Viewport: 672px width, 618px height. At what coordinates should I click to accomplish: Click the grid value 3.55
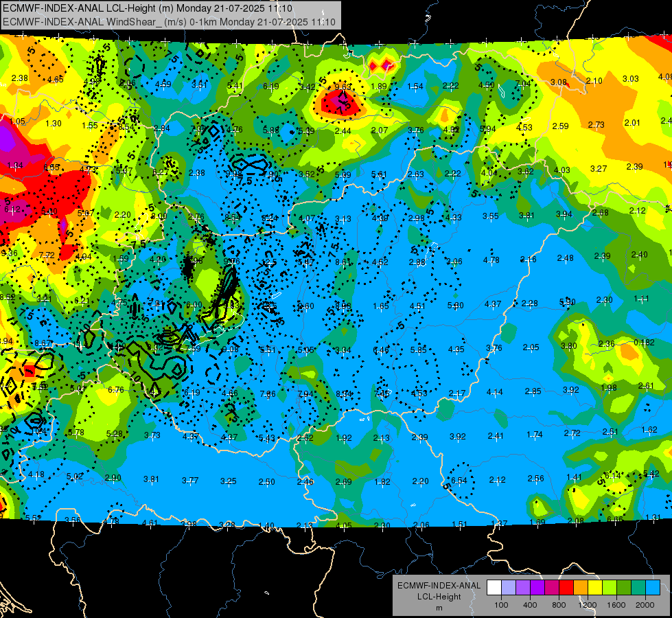pyautogui.click(x=490, y=216)
